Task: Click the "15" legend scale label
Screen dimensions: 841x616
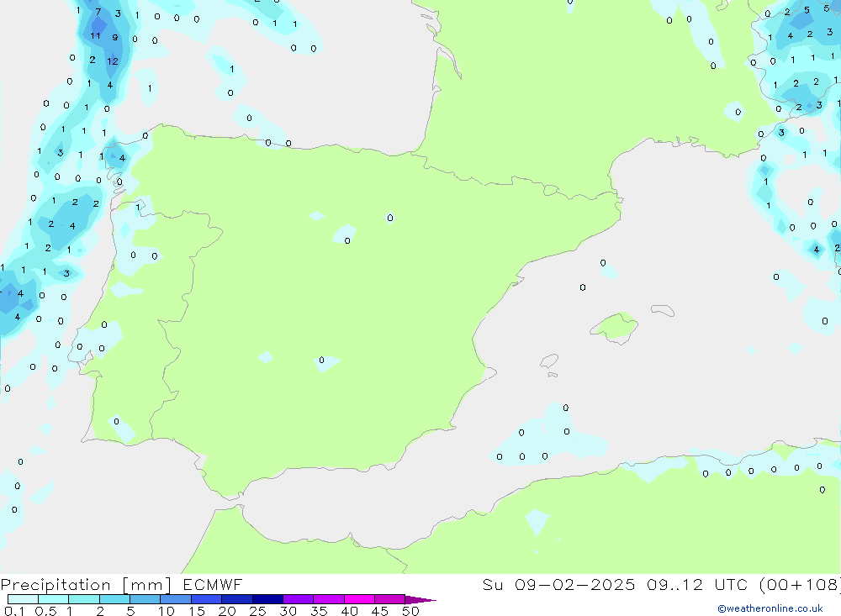Action: pyautogui.click(x=197, y=611)
